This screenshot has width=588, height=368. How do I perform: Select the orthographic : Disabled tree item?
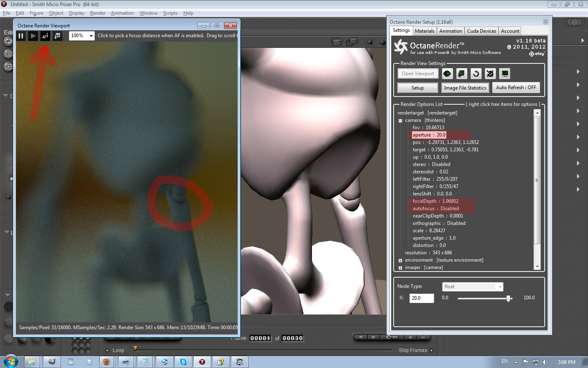[x=439, y=223]
